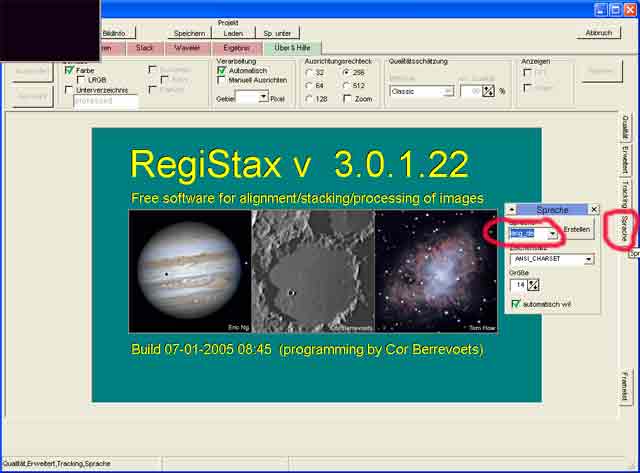Image resolution: width=640 pixels, height=473 pixels.
Task: Click the Größe font size stepper
Action: tap(533, 284)
